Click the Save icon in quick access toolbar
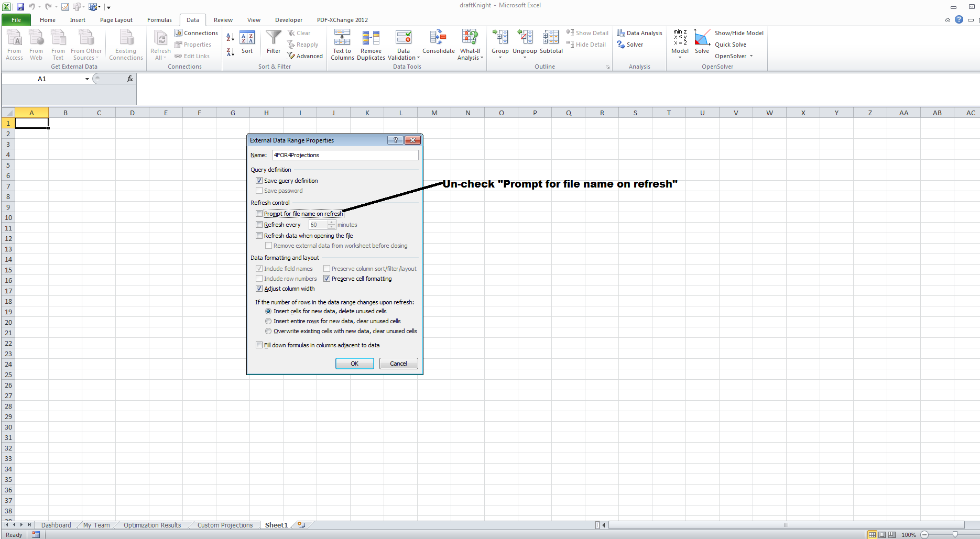 (20, 7)
